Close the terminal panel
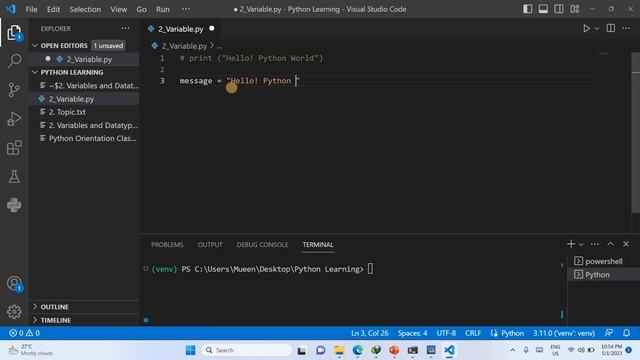The image size is (640, 360). tap(626, 244)
